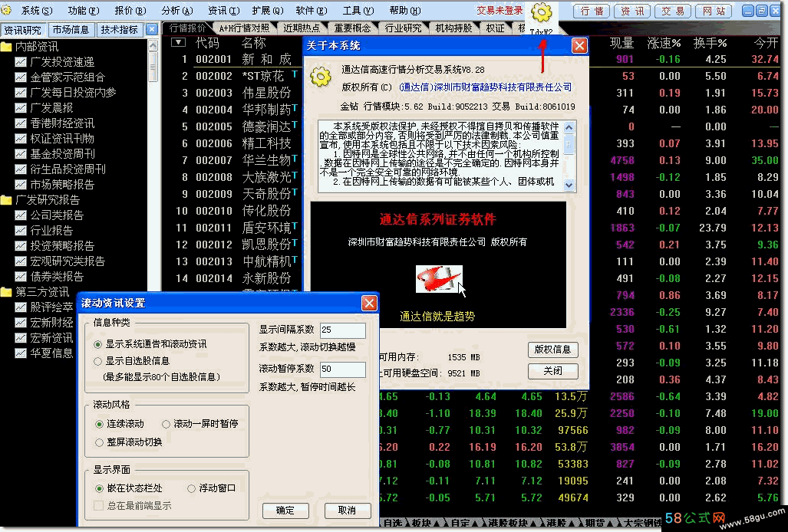Select 浮动窗口 display option
This screenshot has height=532, width=788.
(191, 488)
